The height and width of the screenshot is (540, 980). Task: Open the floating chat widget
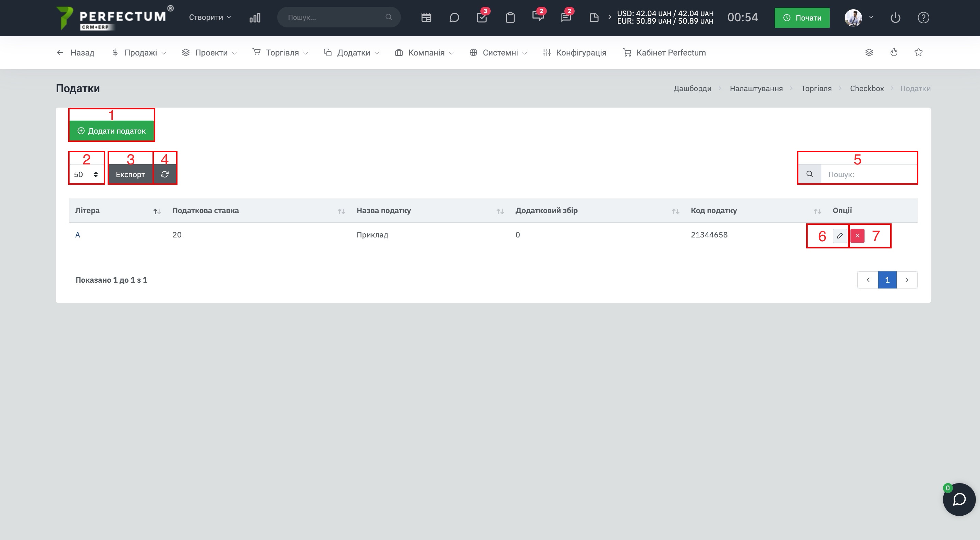coord(959,499)
